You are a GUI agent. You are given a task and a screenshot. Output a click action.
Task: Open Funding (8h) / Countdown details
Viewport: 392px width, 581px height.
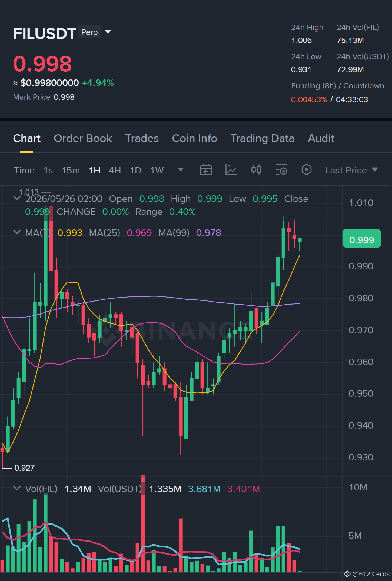click(x=337, y=86)
